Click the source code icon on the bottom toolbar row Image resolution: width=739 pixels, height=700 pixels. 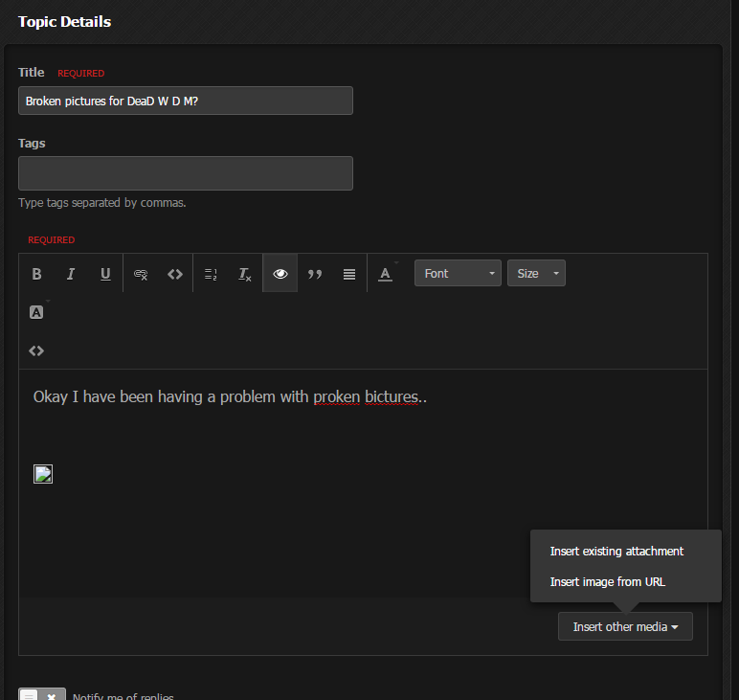click(x=36, y=350)
